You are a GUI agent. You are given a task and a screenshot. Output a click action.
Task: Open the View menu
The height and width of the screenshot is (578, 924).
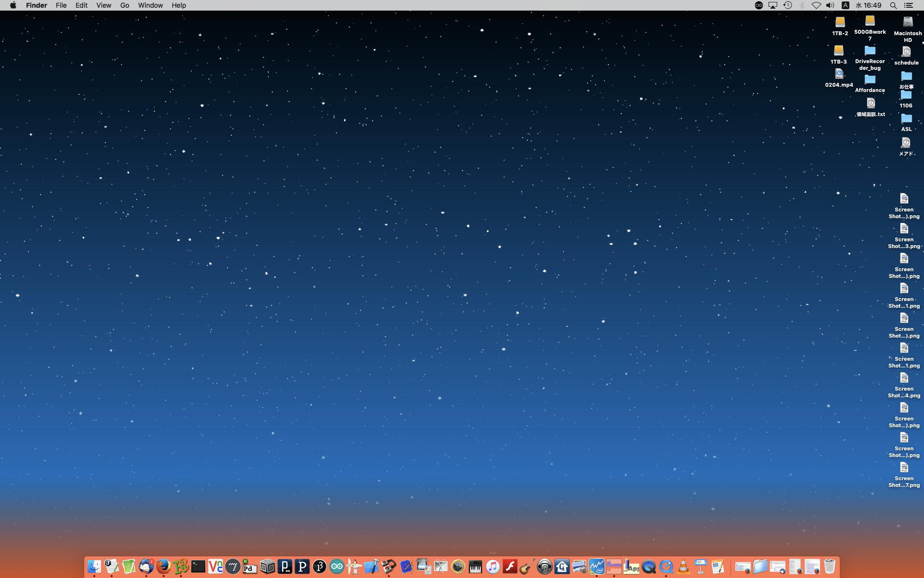coord(103,5)
